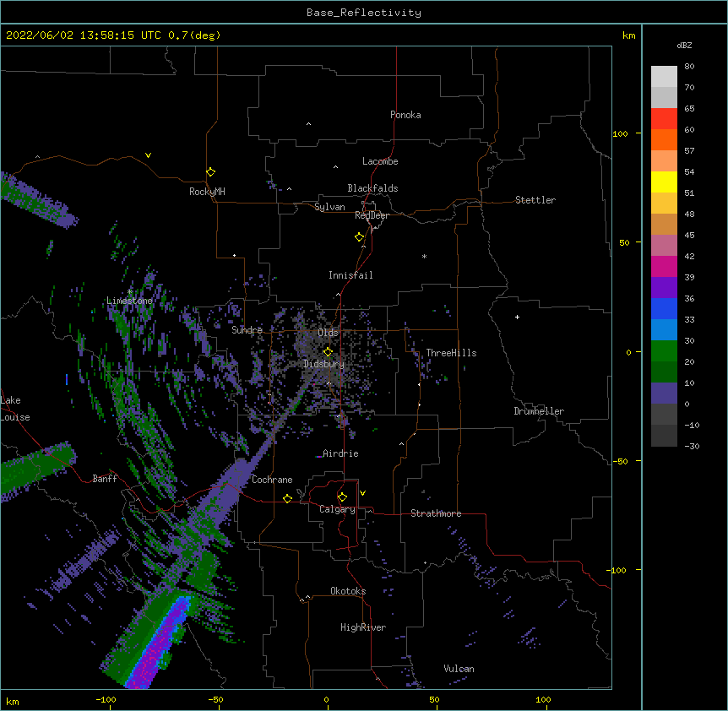Click the Banff label
728x711 pixels.
tap(105, 479)
